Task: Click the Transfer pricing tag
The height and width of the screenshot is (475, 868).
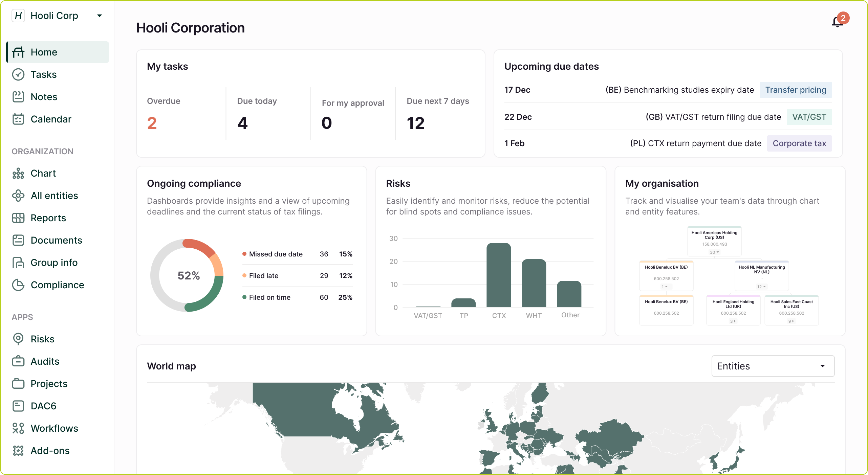Action: pos(796,90)
